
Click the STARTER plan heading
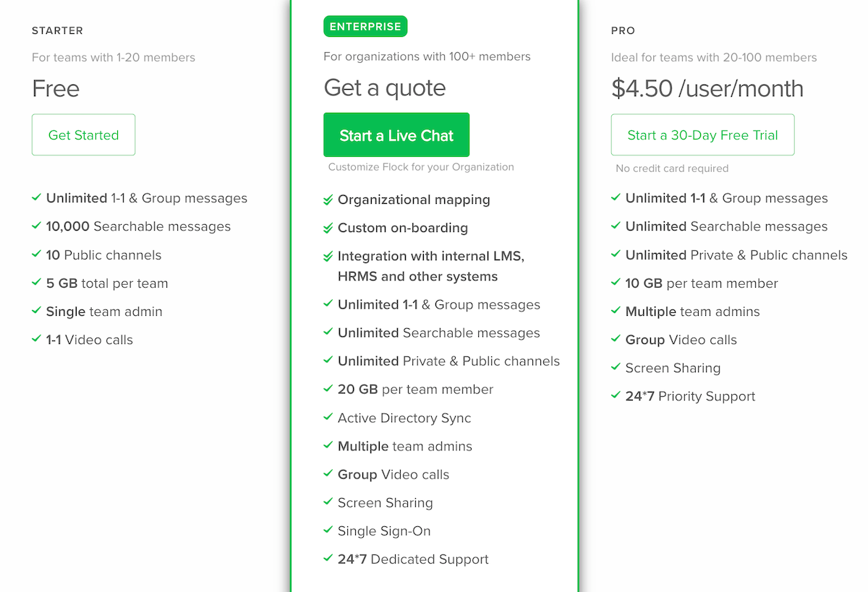tap(57, 31)
